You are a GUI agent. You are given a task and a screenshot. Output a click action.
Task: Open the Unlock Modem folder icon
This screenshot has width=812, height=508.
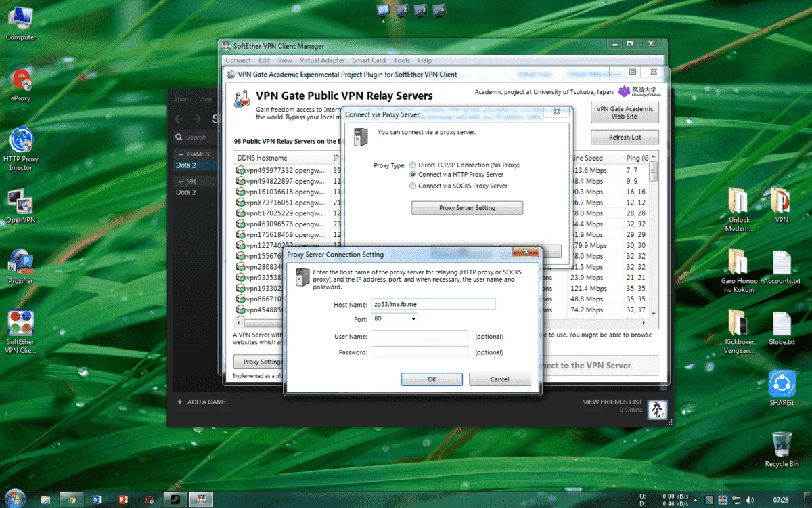pos(739,209)
